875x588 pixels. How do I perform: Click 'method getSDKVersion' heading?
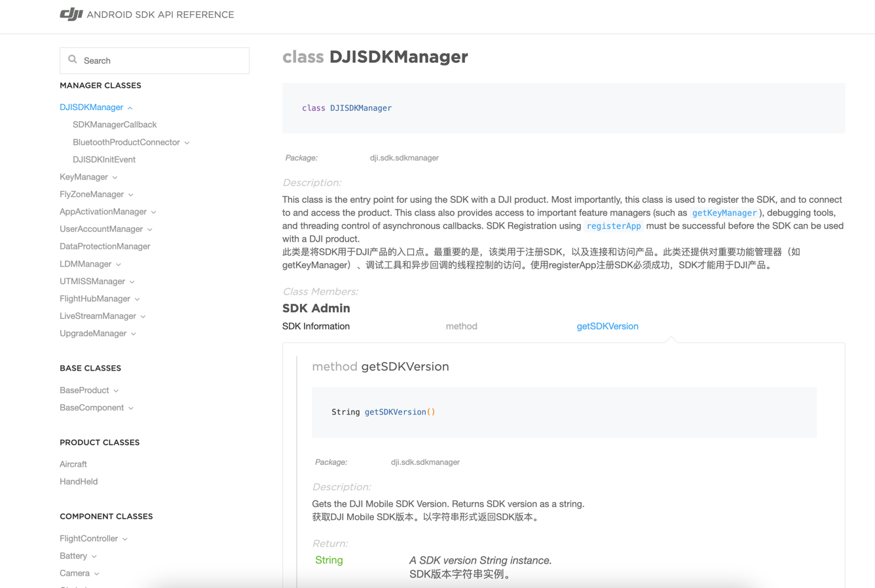coord(381,367)
